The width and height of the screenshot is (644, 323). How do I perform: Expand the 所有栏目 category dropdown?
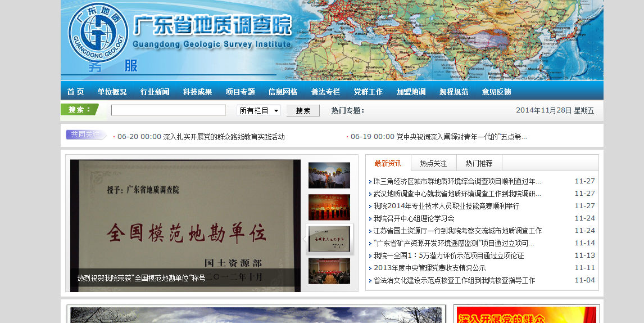point(258,110)
